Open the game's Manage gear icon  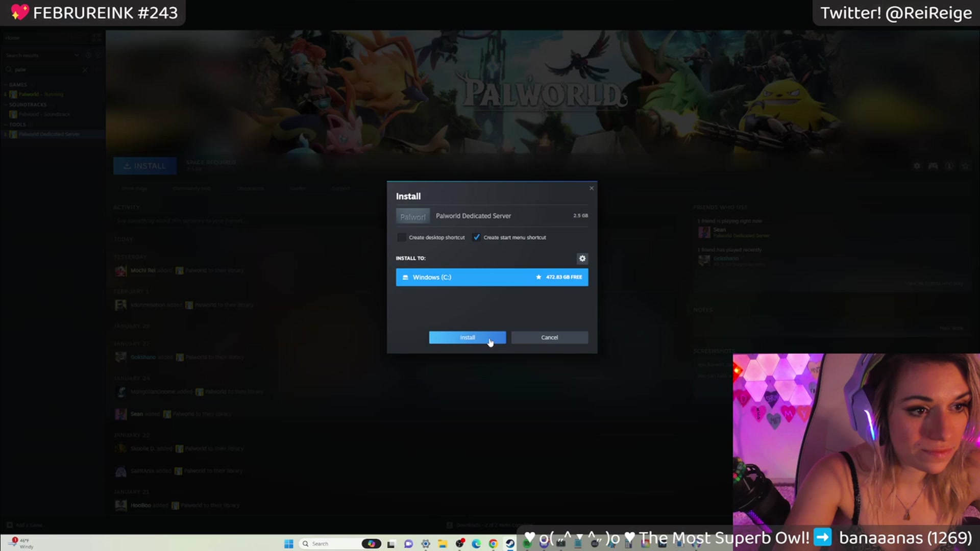(917, 166)
